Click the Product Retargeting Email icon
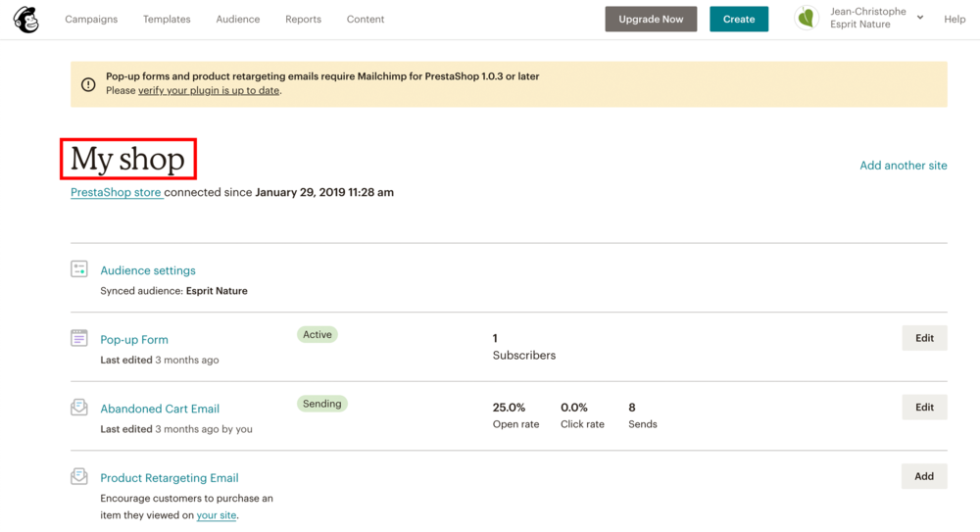 coord(79,477)
